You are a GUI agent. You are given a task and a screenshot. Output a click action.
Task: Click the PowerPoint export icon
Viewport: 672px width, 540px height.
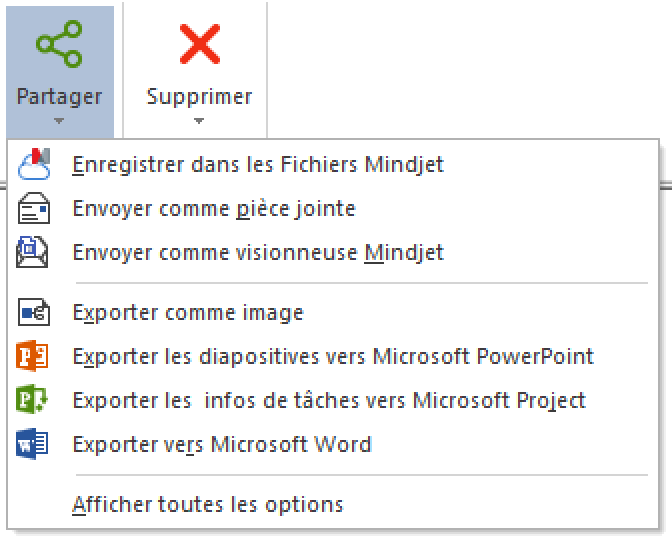(x=34, y=356)
